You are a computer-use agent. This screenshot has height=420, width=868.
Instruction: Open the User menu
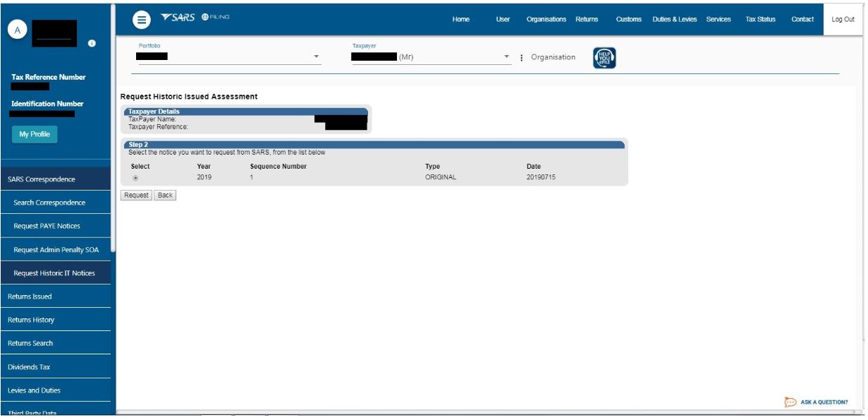pyautogui.click(x=503, y=20)
